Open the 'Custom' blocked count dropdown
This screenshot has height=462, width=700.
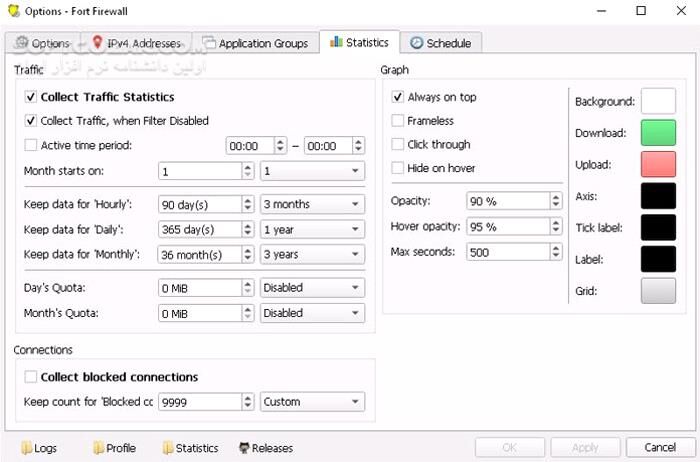(311, 402)
